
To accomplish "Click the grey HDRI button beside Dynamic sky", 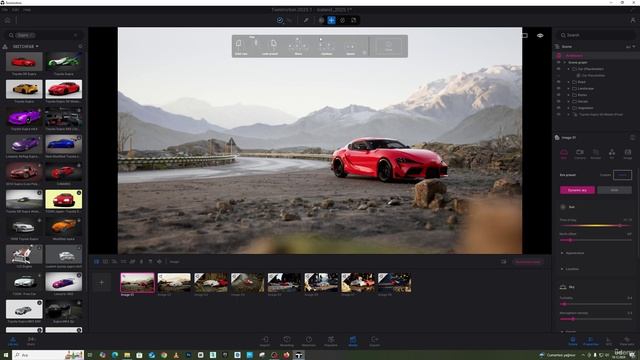I will click(x=614, y=190).
